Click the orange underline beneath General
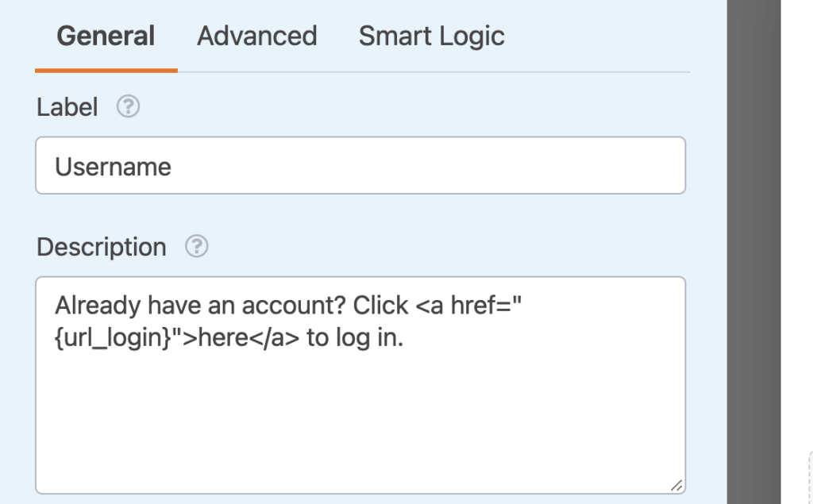 click(106, 71)
